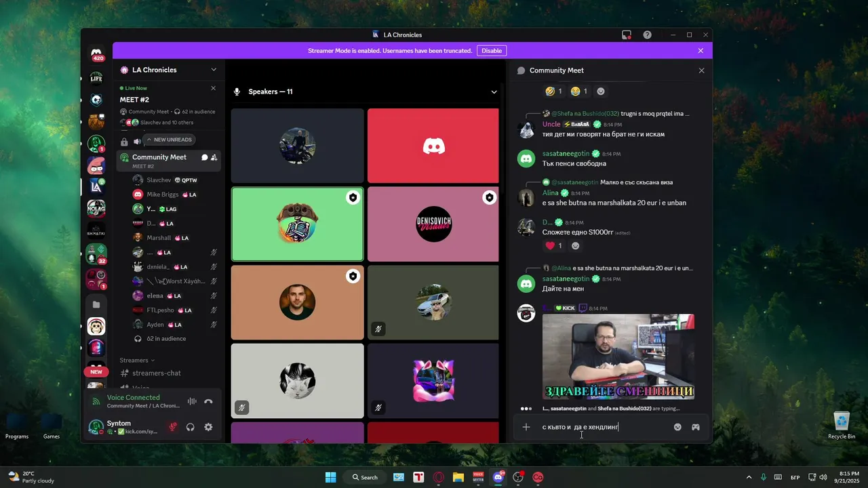Open the emoji picker in message box
The width and height of the screenshot is (868, 488).
pos(677,427)
